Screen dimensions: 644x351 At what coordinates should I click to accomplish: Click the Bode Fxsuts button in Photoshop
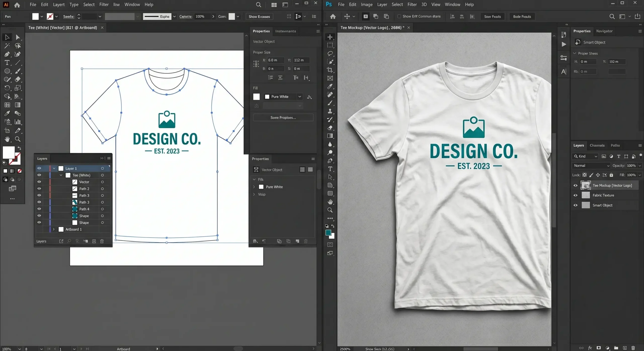[522, 17]
